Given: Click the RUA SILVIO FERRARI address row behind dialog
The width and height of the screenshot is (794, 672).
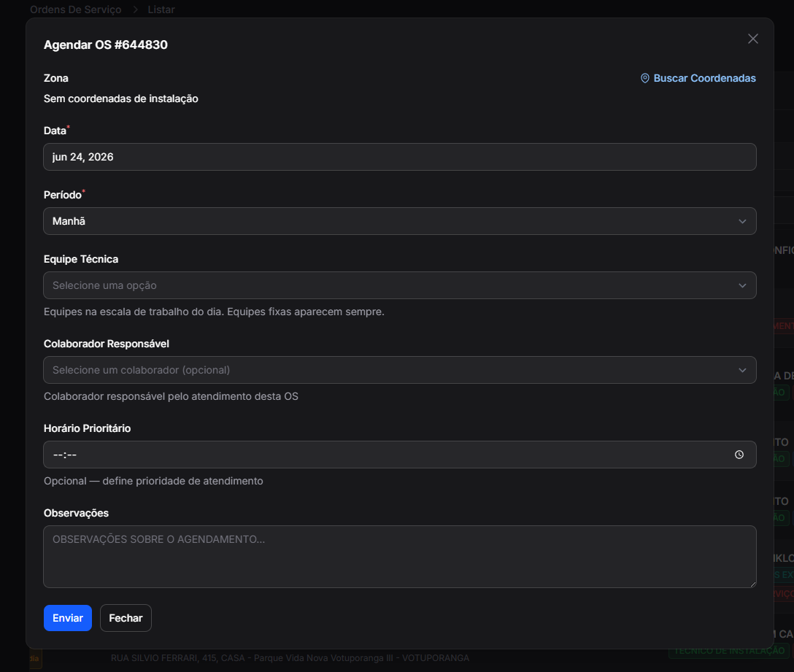Looking at the screenshot, I should (x=290, y=658).
